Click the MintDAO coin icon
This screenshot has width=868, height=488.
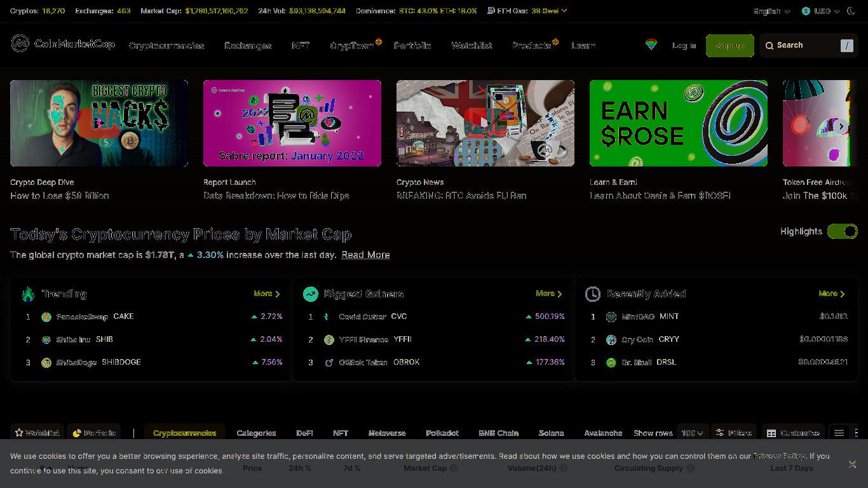pyautogui.click(x=611, y=317)
